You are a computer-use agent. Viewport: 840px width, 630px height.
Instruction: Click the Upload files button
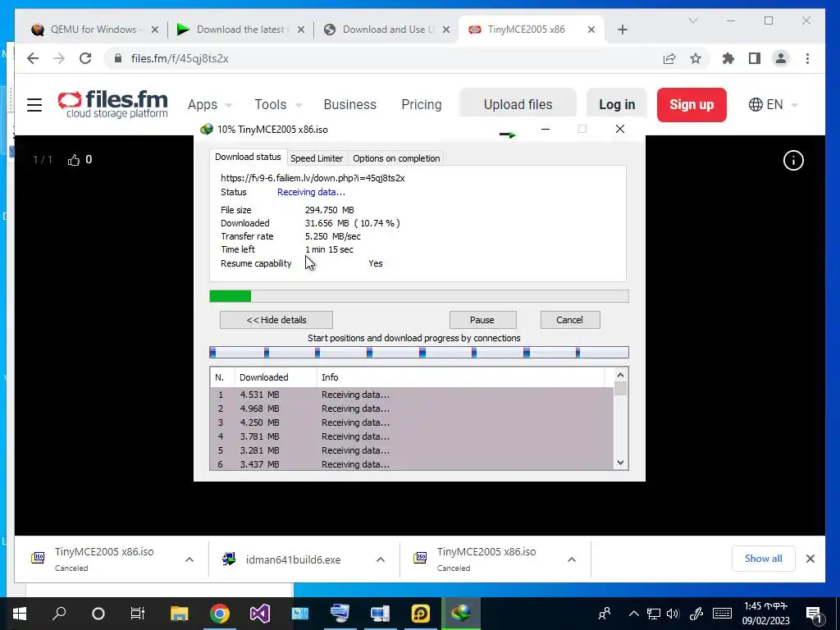pos(518,104)
